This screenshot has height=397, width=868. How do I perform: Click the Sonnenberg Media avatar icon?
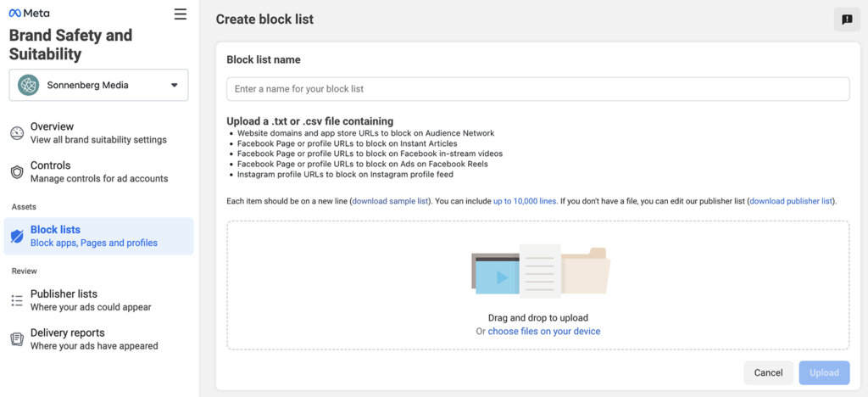coord(29,85)
